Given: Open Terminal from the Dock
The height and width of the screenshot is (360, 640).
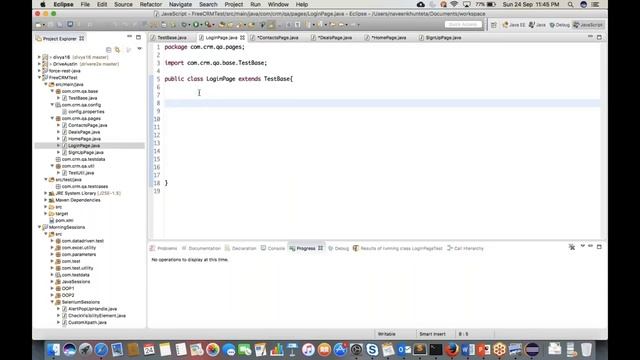Looking at the screenshot, I should point(436,350).
